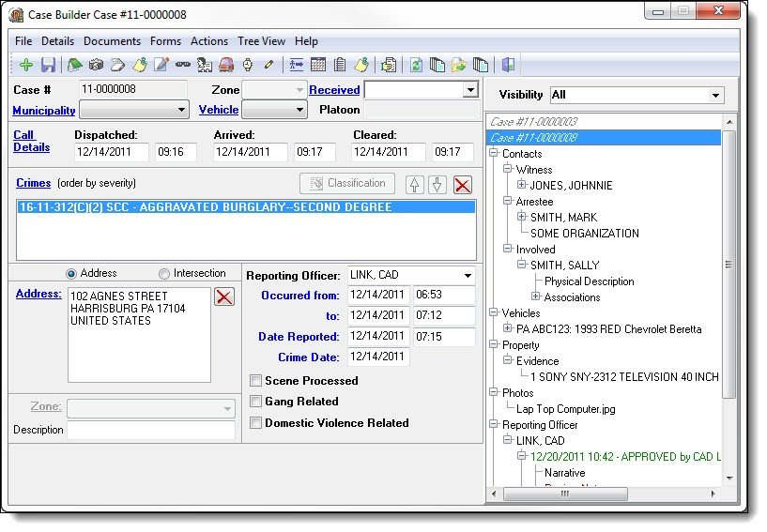This screenshot has height=532, width=767.
Task: Click the green plus add icon
Action: [25, 65]
